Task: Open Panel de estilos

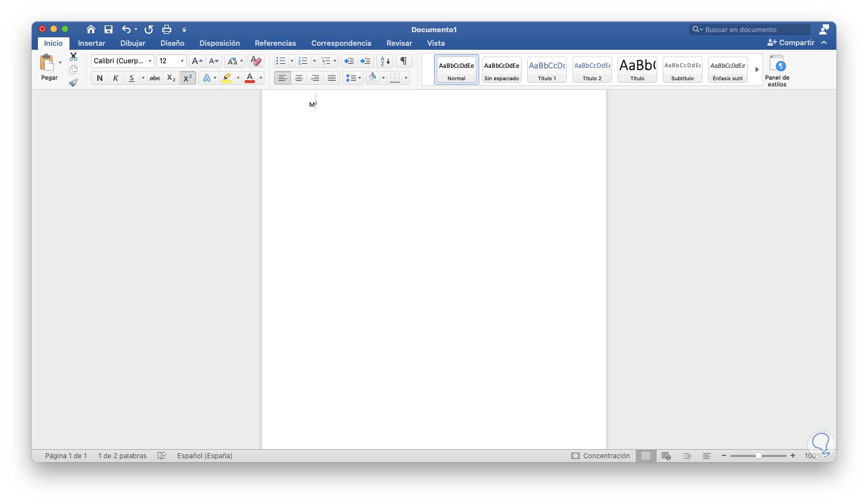Action: pyautogui.click(x=777, y=71)
